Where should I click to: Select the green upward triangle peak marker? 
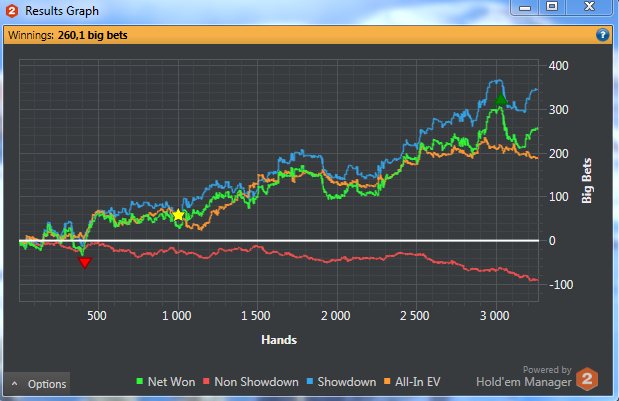click(501, 99)
